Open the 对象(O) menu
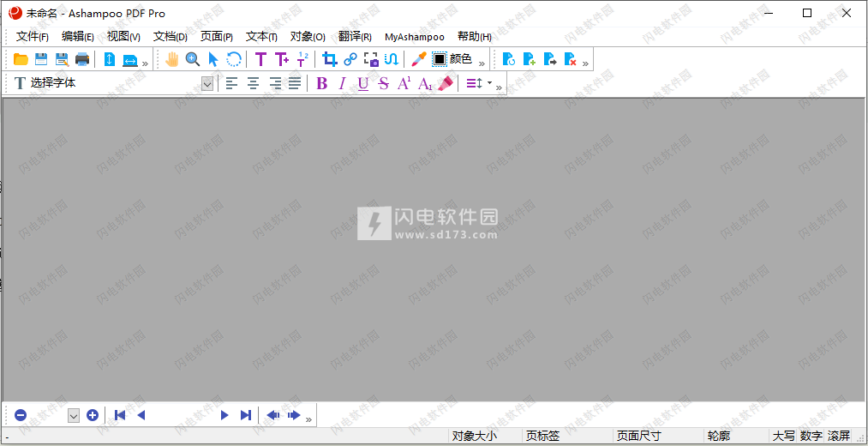 308,37
